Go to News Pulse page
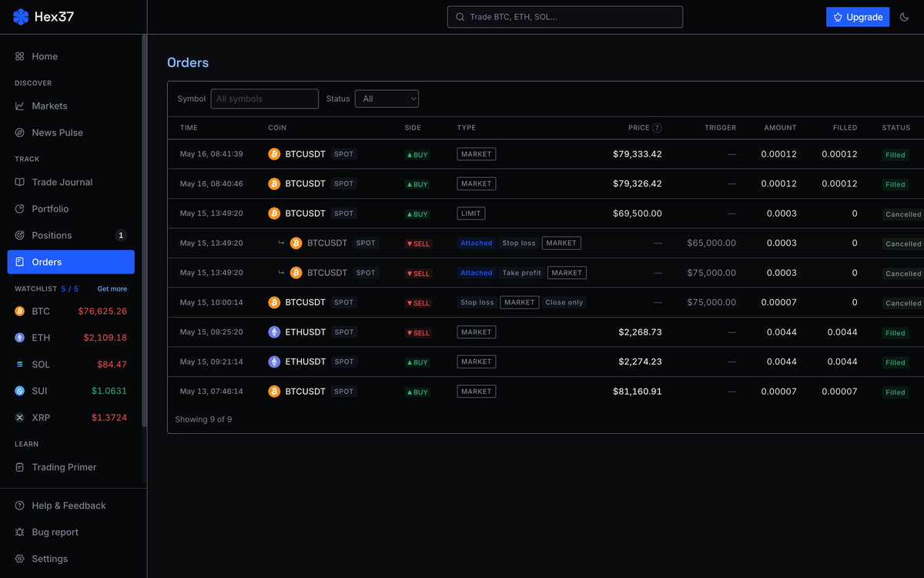This screenshot has height=578, width=924. (71, 133)
